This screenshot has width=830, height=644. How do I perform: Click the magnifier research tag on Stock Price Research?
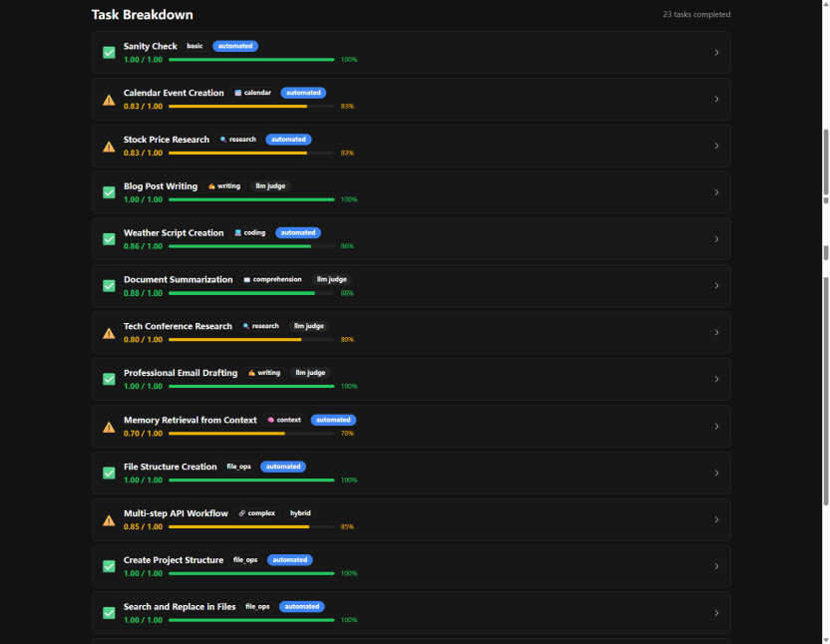pos(237,140)
